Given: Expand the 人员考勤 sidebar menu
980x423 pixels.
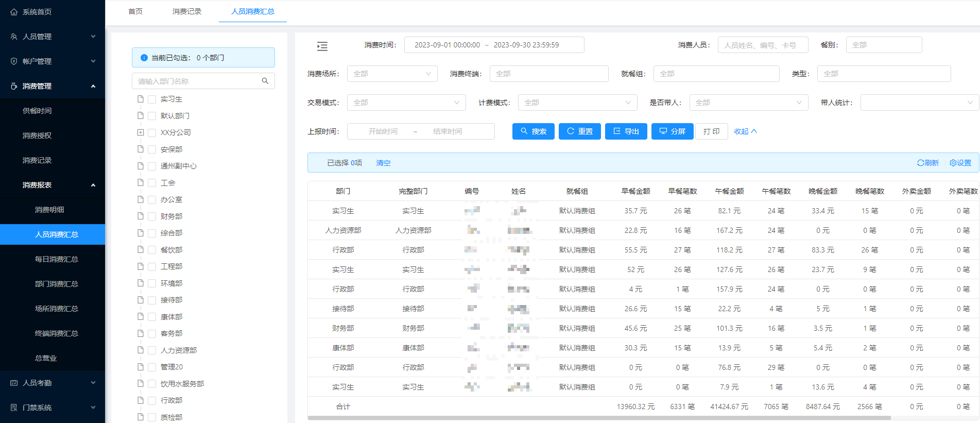Looking at the screenshot, I should tap(53, 383).
